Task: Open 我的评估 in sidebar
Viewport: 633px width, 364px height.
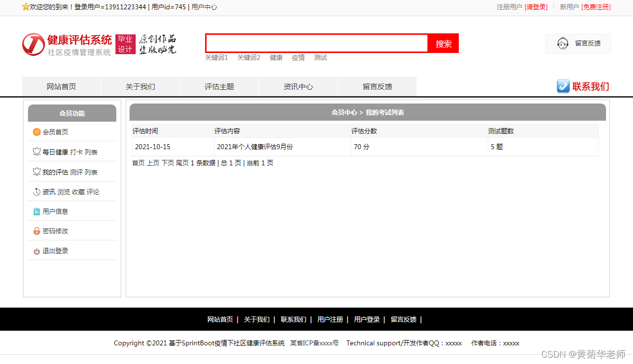Action: (55, 172)
